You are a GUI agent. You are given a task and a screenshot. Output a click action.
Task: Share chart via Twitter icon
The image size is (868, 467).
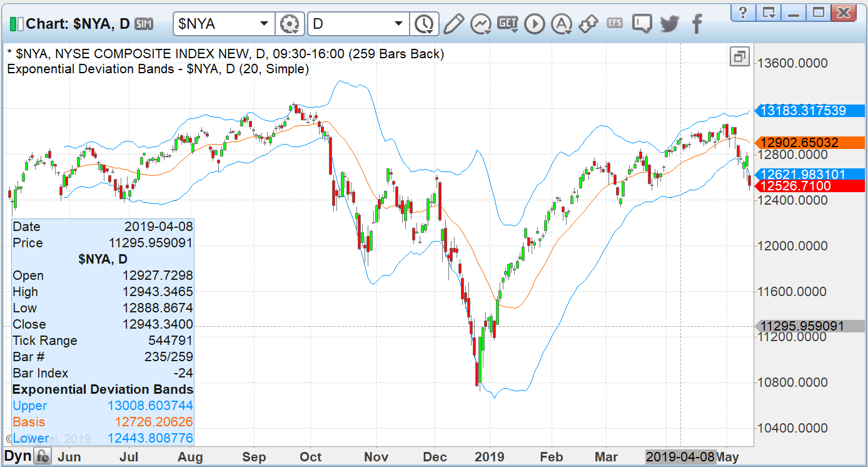pos(669,24)
